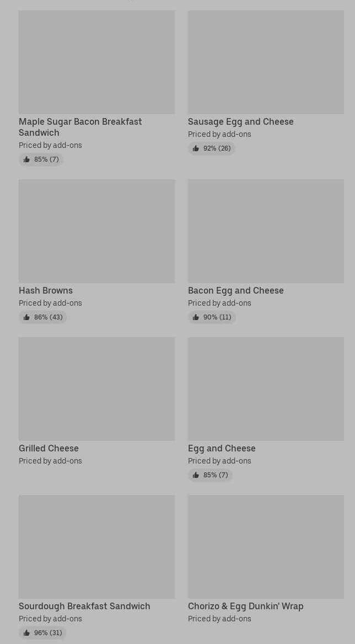Open Sourdough Breakfast Sandwich image

point(96,546)
